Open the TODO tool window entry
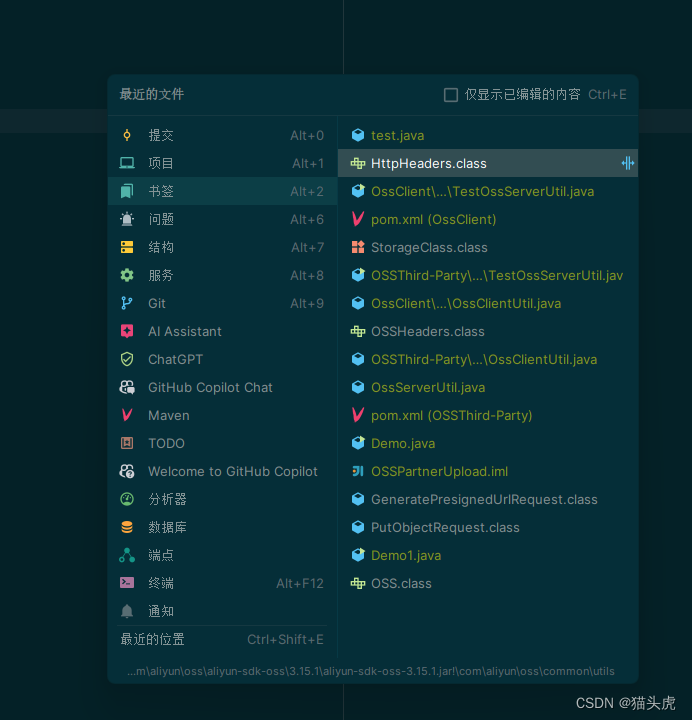The width and height of the screenshot is (692, 720). (222, 444)
